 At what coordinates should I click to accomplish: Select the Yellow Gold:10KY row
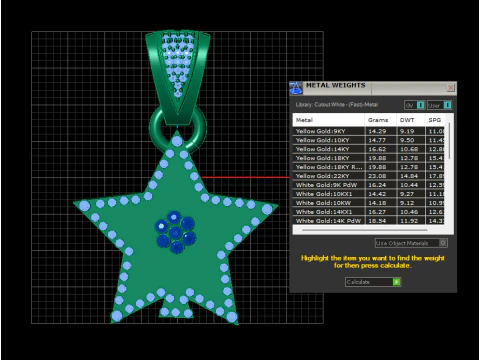coord(369,140)
